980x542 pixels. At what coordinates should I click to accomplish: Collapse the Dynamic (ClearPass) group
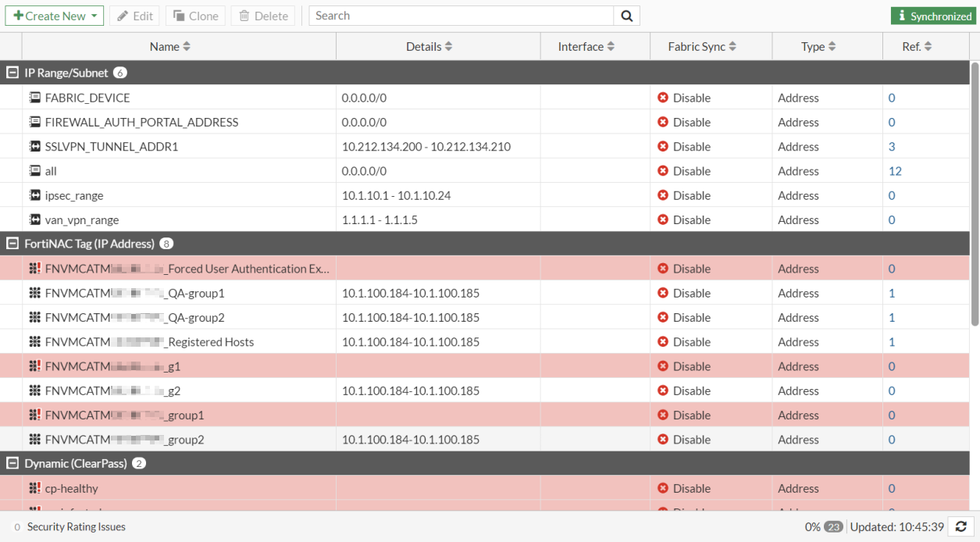[x=12, y=463]
